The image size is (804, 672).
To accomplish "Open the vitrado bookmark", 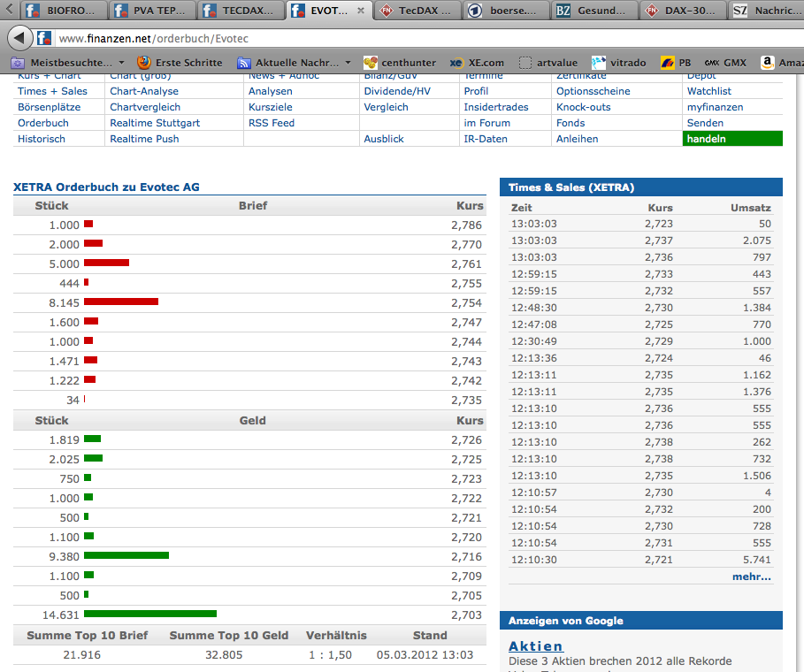I will (x=618, y=63).
